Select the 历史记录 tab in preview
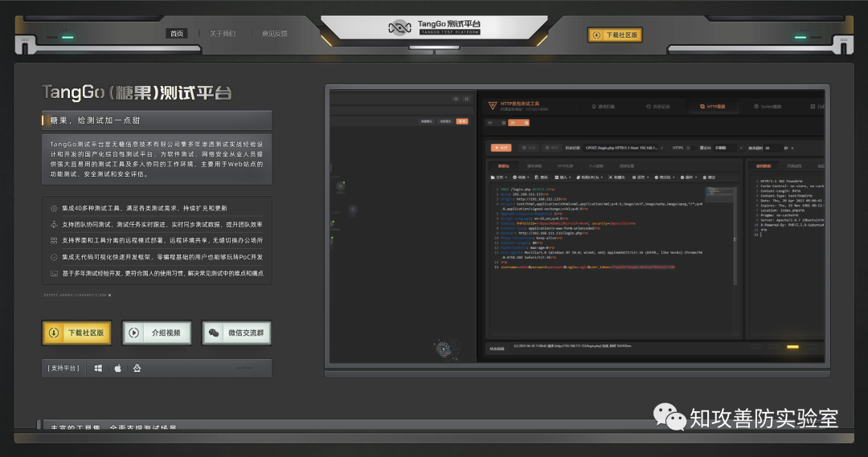Image resolution: width=868 pixels, height=457 pixels. tap(658, 106)
